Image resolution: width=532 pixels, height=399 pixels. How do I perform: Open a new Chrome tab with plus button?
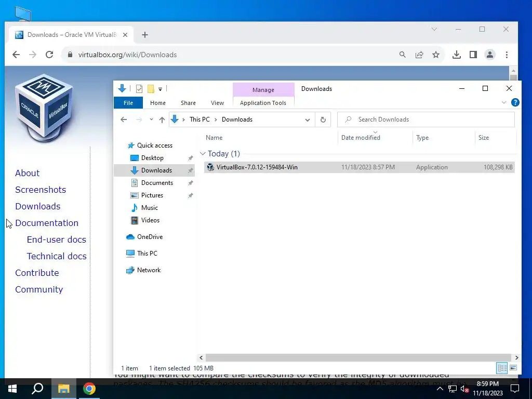[145, 35]
